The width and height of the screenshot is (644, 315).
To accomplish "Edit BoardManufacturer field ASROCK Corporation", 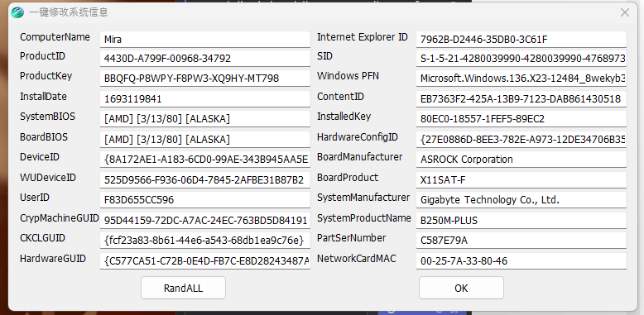I will coord(521,159).
